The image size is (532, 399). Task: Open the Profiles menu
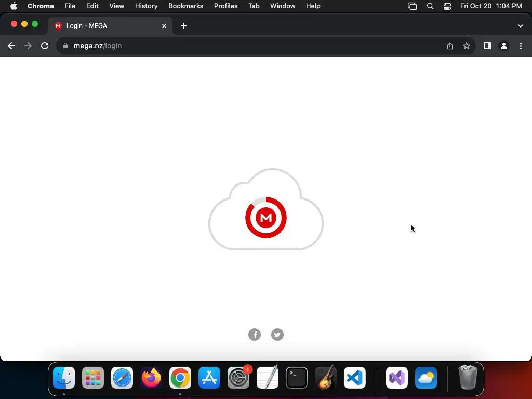[225, 6]
